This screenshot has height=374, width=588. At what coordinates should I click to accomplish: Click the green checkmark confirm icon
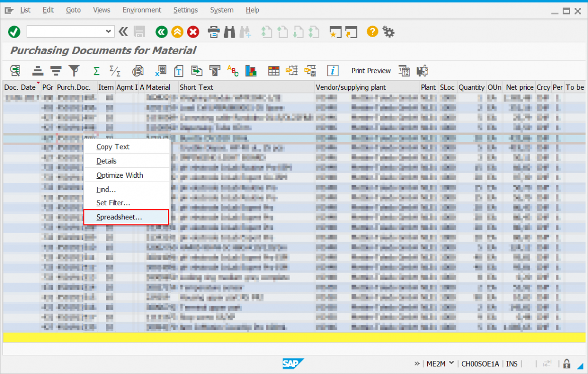[x=14, y=32]
